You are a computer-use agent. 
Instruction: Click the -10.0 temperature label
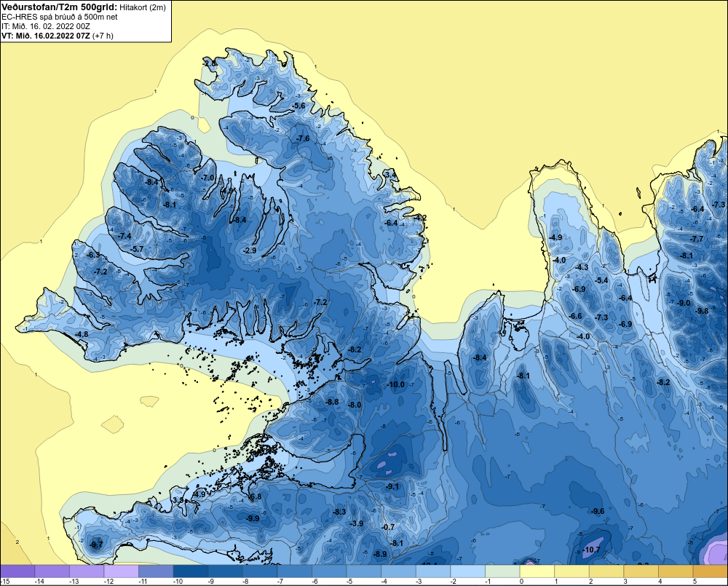coord(396,385)
